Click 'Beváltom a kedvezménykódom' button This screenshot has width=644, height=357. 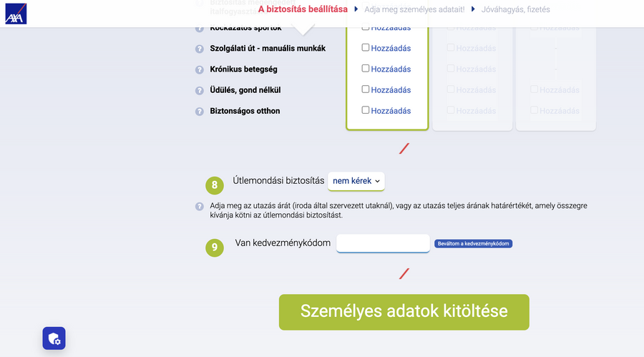[x=473, y=244]
